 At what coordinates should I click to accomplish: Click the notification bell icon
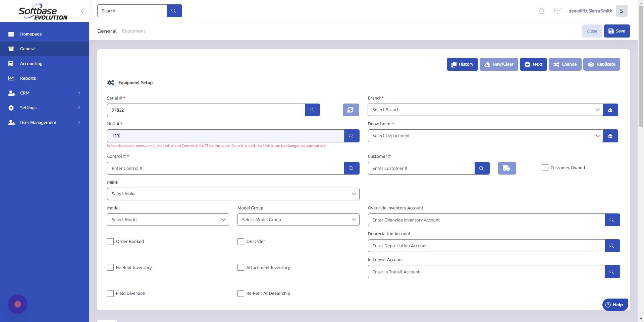541,11
